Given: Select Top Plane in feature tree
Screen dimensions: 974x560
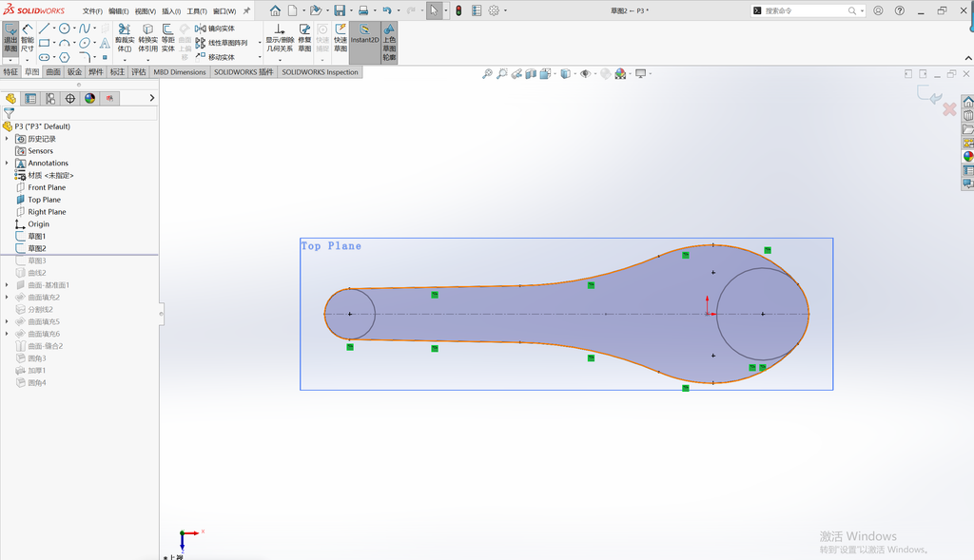Looking at the screenshot, I should pyautogui.click(x=44, y=200).
